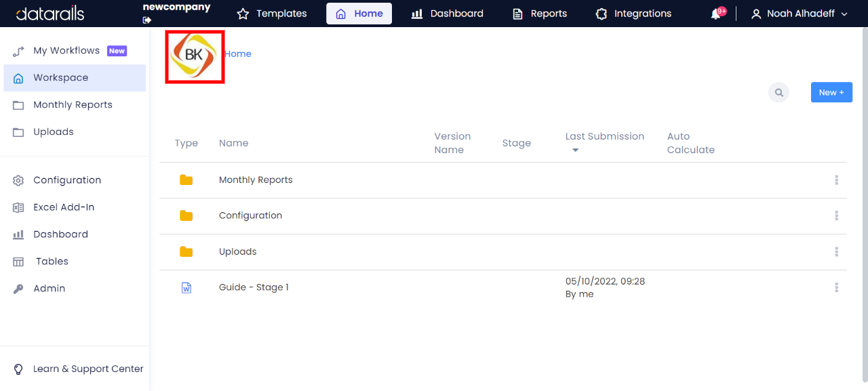
Task: Open the Integrations section from top navigation
Action: point(632,13)
